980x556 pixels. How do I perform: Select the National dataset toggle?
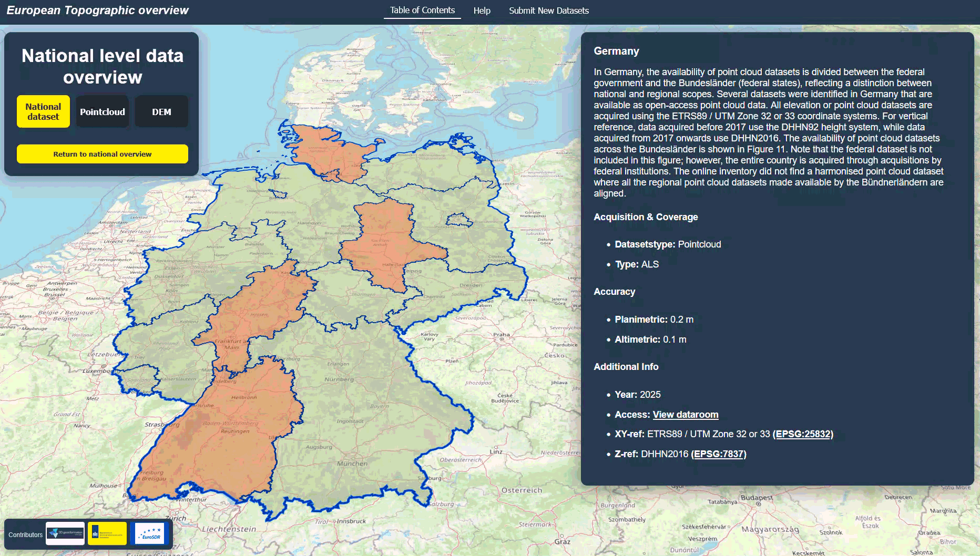click(x=43, y=111)
